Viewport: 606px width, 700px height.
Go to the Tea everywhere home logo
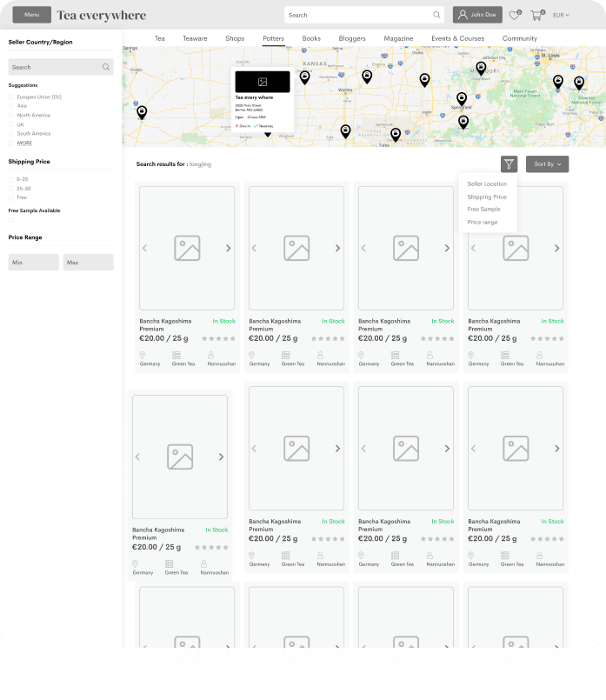102,15
